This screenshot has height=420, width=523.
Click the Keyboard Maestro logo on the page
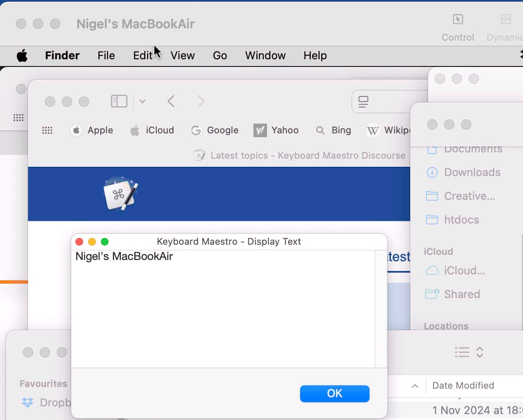point(121,193)
